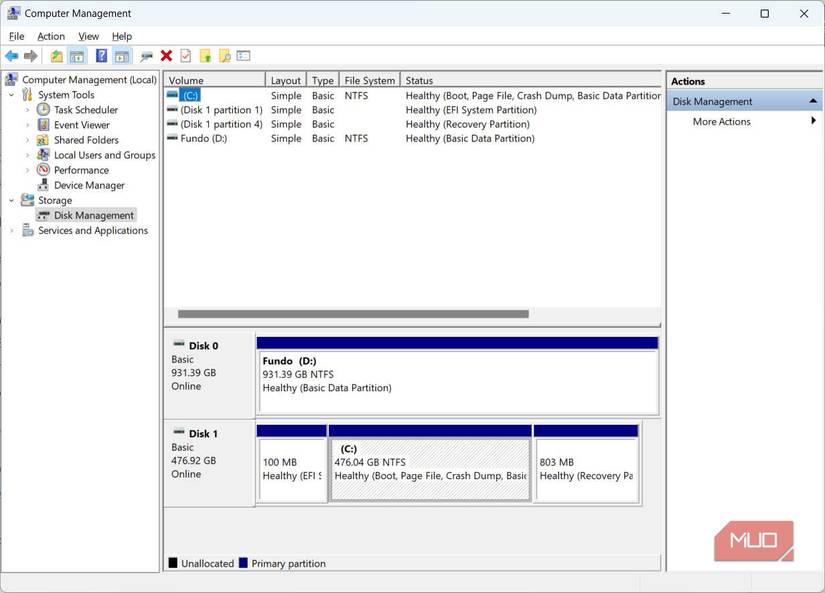Open the Action menu
Viewport: 825px width, 593px height.
50,36
